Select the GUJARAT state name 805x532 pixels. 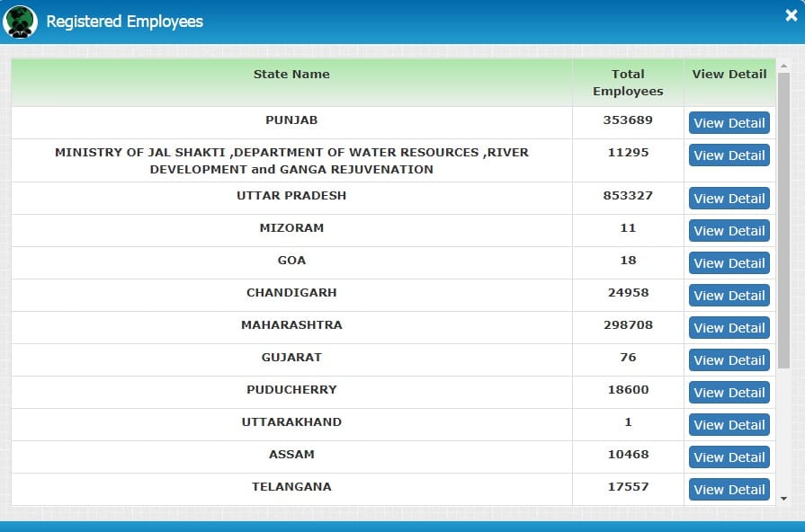point(291,357)
